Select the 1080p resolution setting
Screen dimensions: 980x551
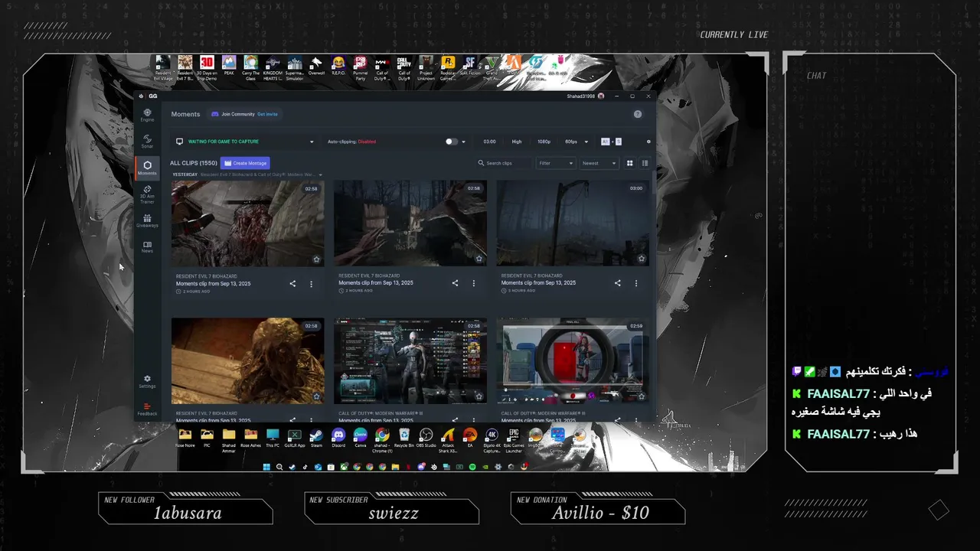(x=544, y=142)
